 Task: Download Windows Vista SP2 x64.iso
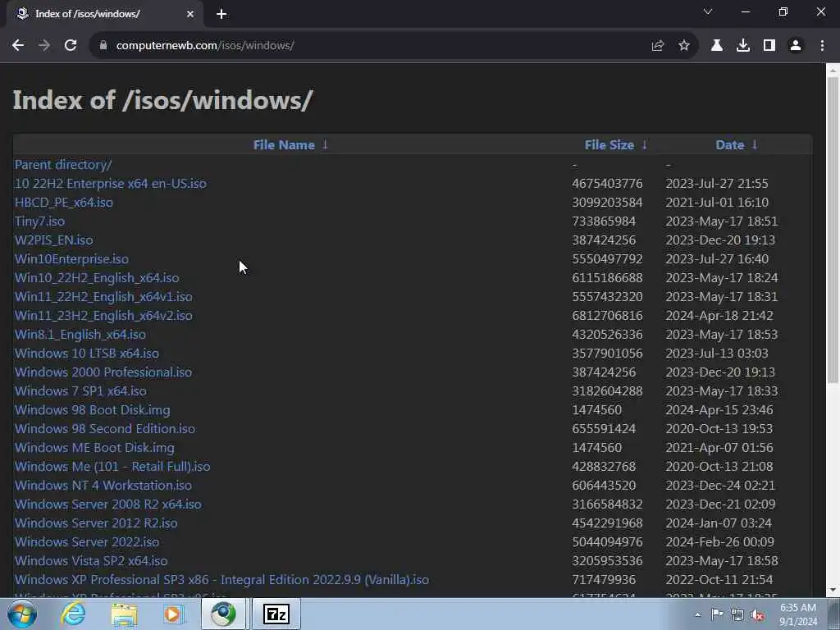[x=91, y=560]
